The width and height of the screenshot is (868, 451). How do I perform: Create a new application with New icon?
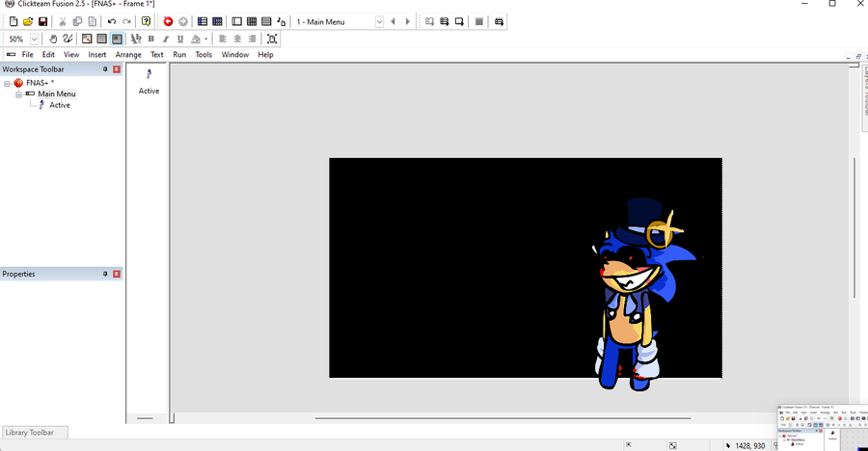click(x=14, y=21)
